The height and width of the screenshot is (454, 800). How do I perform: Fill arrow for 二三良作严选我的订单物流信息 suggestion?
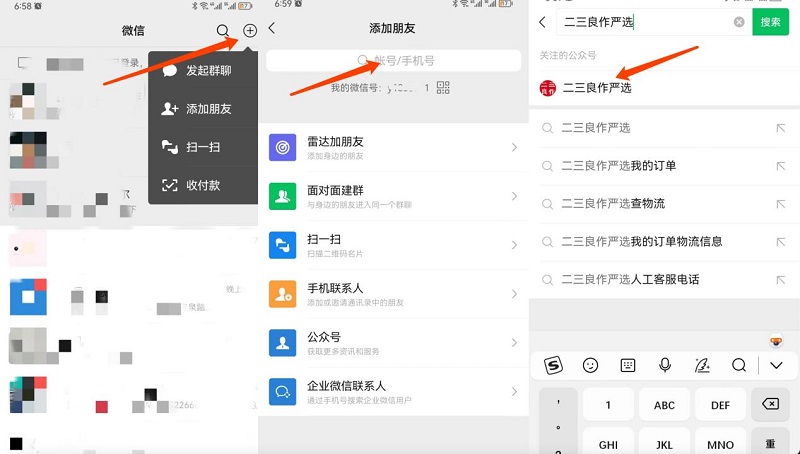(x=781, y=242)
